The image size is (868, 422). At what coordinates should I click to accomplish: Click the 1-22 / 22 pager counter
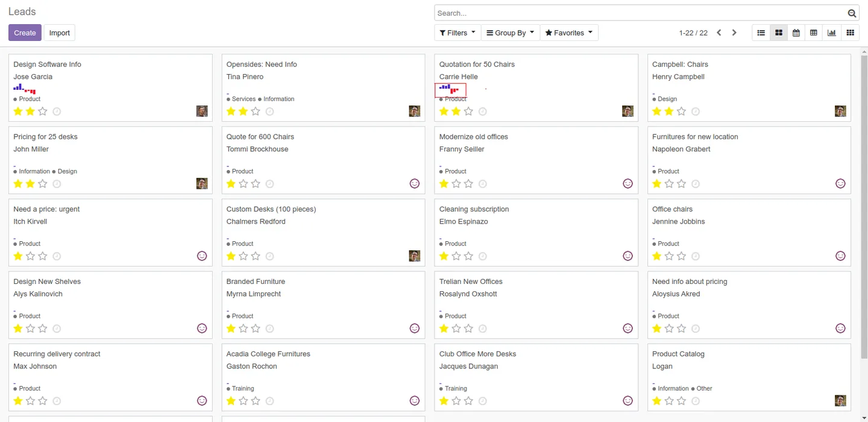point(693,33)
